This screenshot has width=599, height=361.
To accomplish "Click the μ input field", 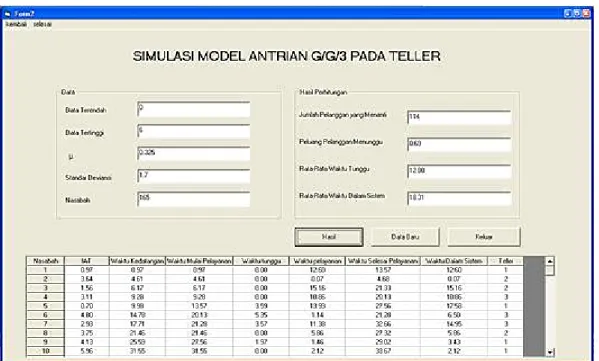I will click(194, 154).
